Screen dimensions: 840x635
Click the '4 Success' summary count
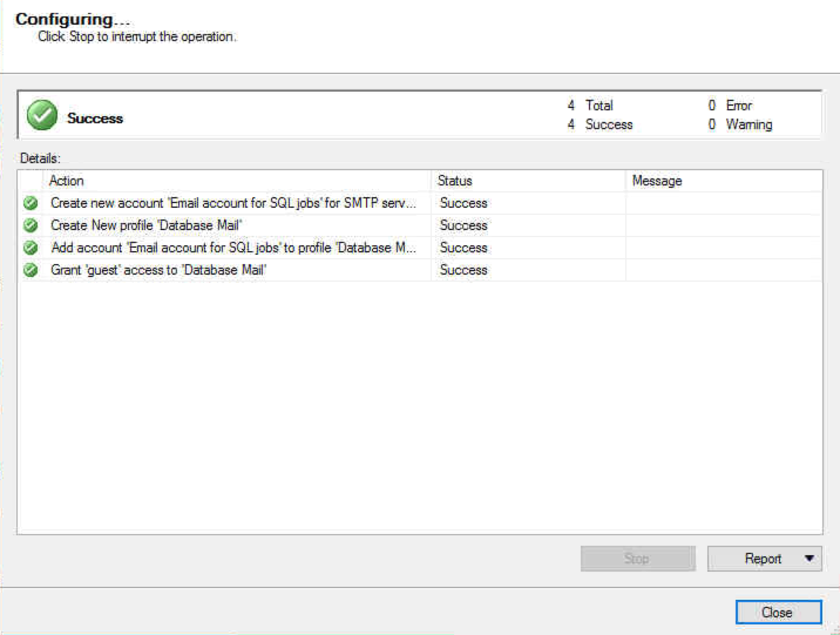(x=600, y=124)
